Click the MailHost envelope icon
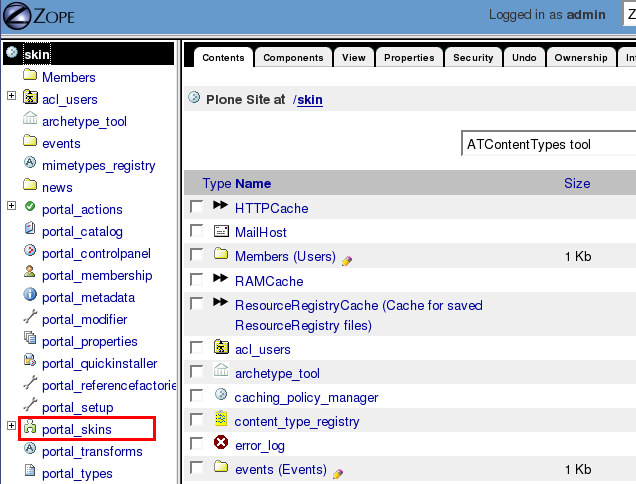This screenshot has height=484, width=636. (x=221, y=231)
